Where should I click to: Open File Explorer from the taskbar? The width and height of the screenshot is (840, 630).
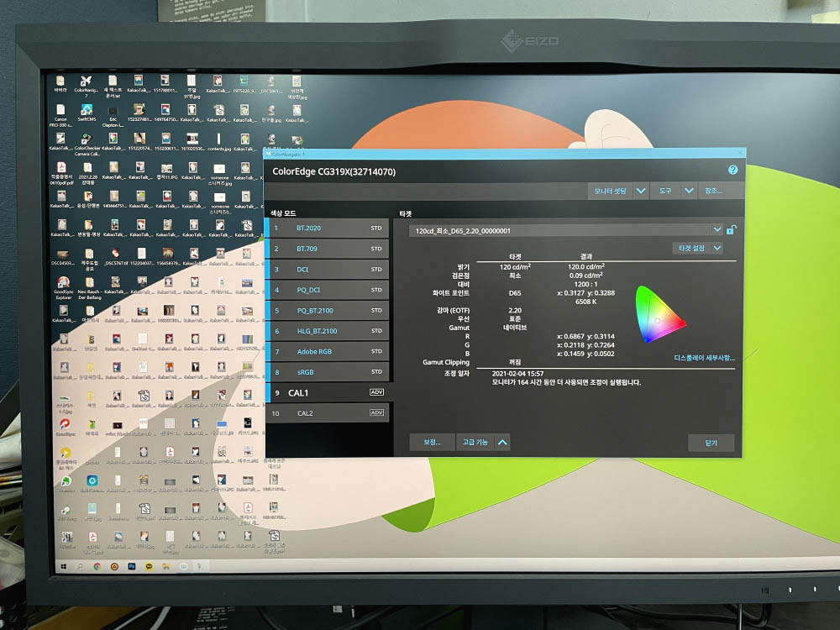pos(166,566)
